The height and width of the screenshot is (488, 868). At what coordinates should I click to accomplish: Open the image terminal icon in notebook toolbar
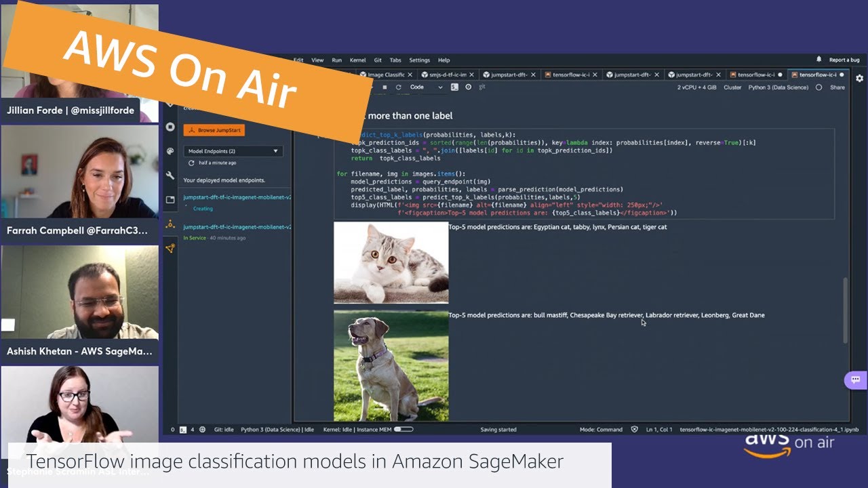(x=456, y=87)
